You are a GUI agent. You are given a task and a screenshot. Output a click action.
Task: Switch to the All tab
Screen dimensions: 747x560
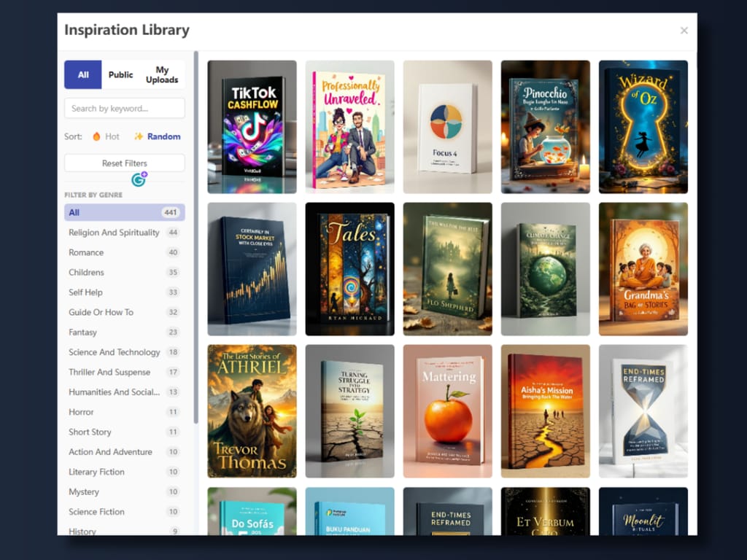pos(83,75)
